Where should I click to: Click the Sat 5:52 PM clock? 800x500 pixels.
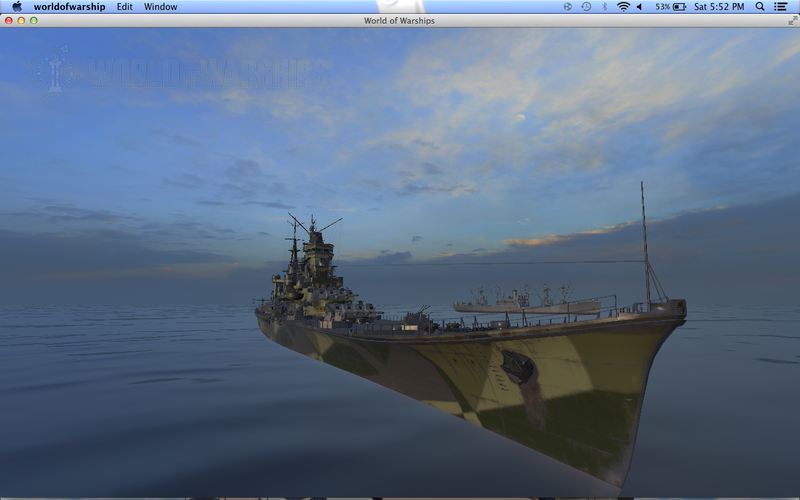718,7
